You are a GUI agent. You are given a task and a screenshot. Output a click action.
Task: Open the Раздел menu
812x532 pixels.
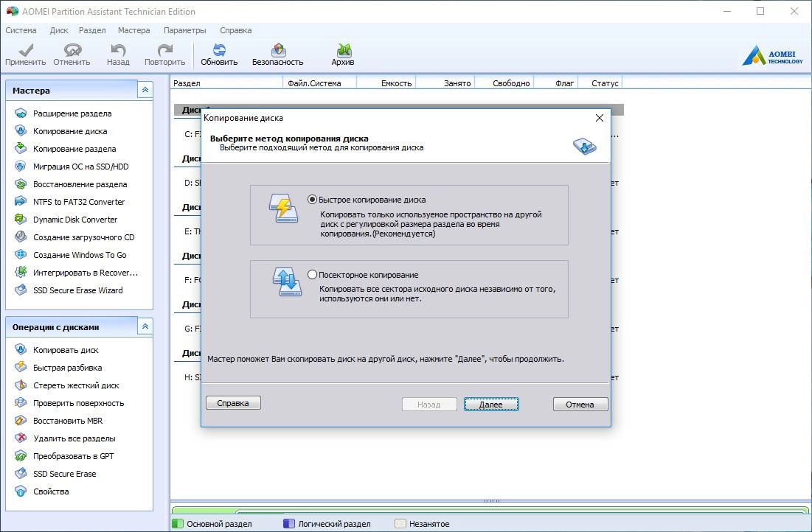(x=92, y=30)
